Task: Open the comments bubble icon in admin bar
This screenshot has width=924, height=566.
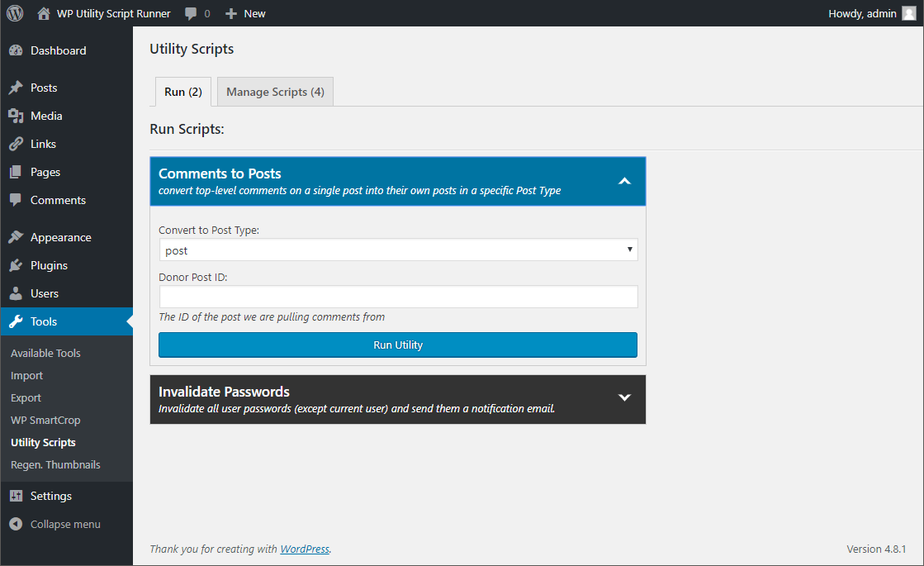Action: tap(191, 13)
